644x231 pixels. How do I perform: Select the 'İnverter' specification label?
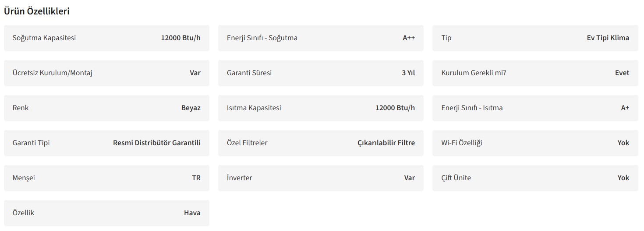[240, 178]
